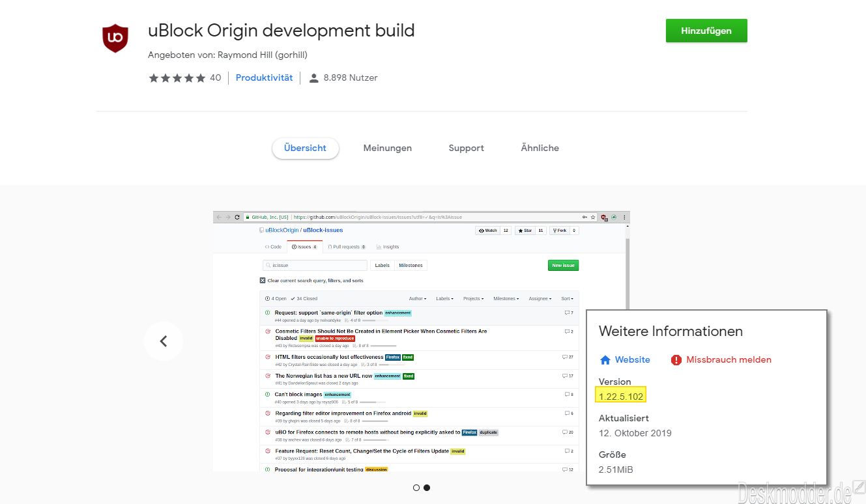
Task: Click the uBlock Origin shield logo
Action: (x=115, y=38)
